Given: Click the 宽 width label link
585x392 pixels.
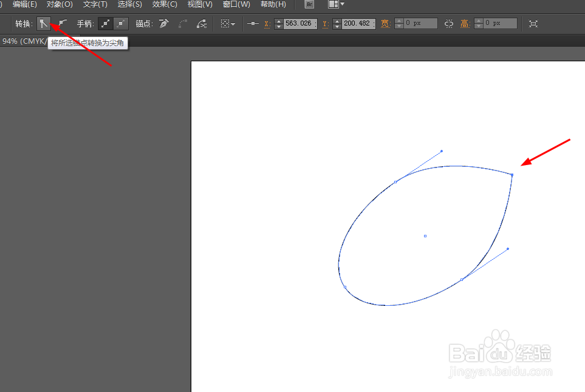Looking at the screenshot, I should [x=385, y=24].
